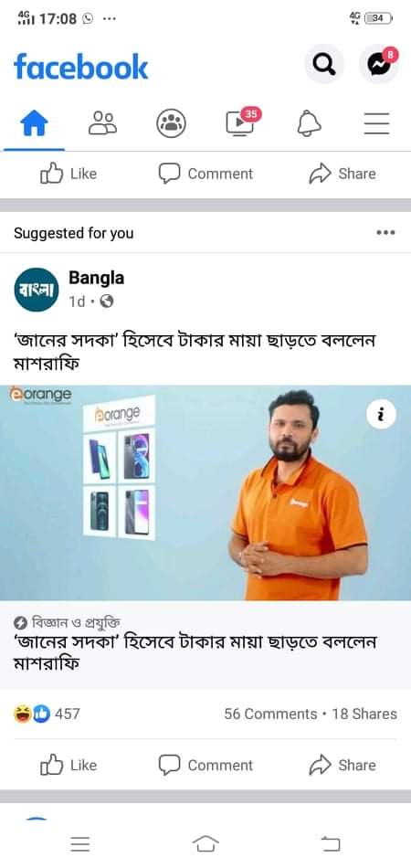This screenshot has height=868, width=411.
Task: Open Watch videos tab with 35 badge
Action: click(242, 122)
